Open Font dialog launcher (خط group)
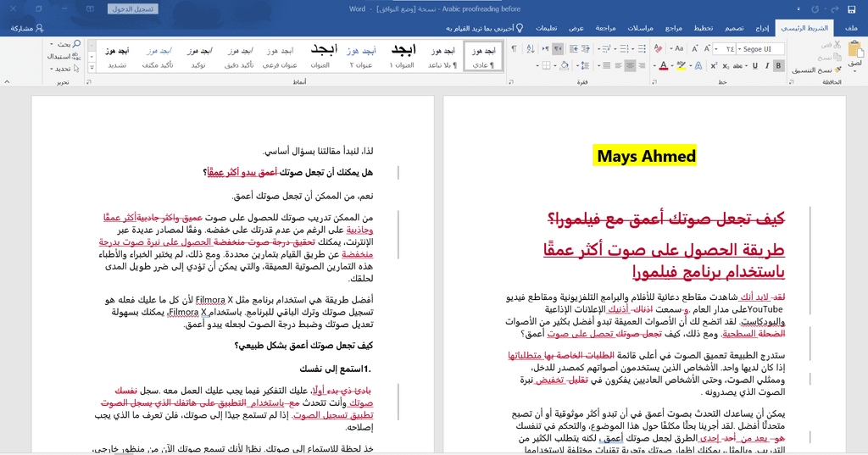 654,82
